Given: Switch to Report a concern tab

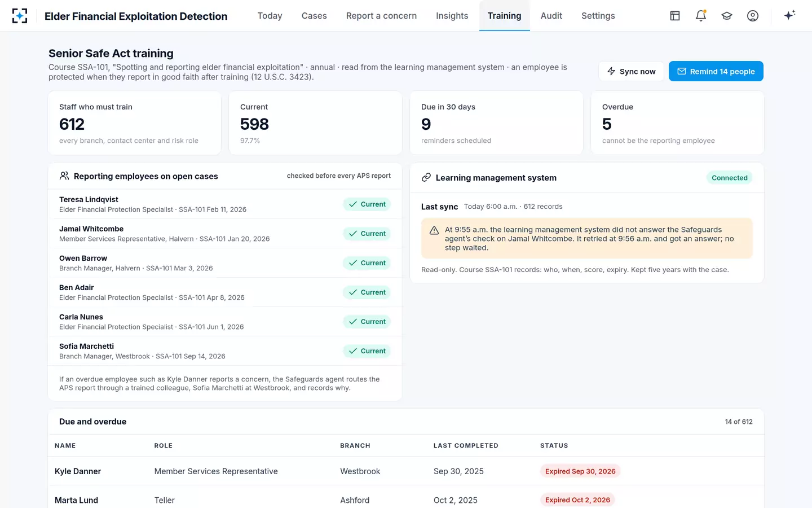Looking at the screenshot, I should (x=382, y=16).
